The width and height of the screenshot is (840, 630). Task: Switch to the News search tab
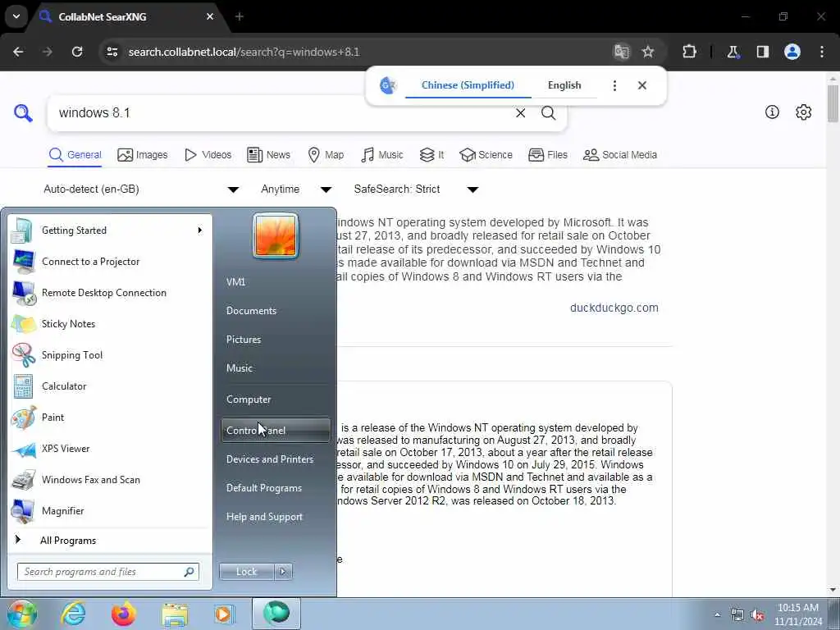pyautogui.click(x=269, y=155)
